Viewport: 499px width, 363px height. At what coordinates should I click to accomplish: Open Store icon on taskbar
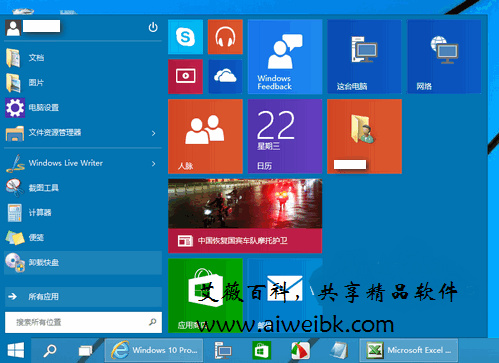click(x=262, y=350)
